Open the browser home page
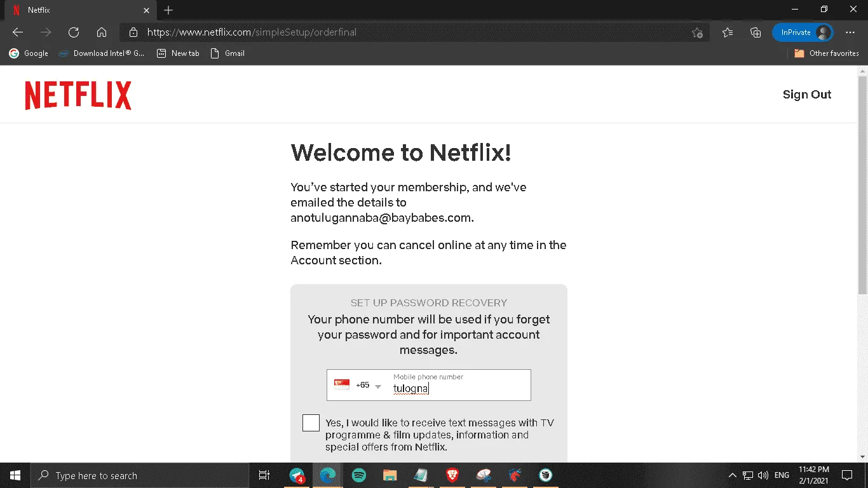 102,32
